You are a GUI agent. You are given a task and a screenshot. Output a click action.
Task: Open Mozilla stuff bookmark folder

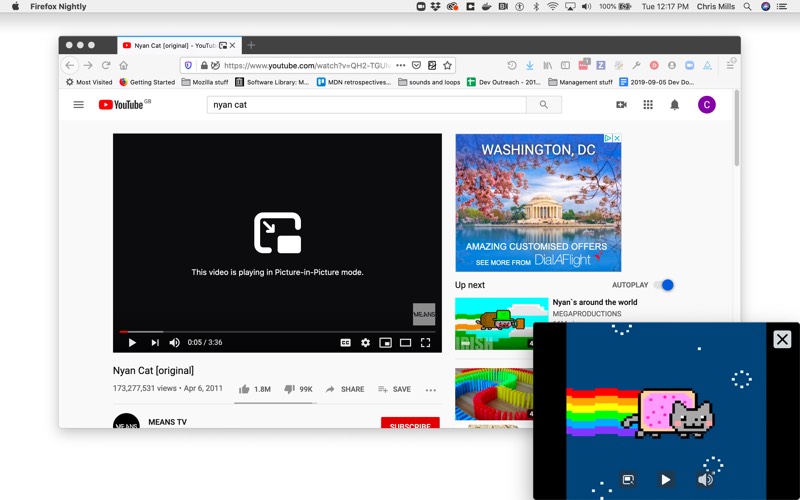click(x=205, y=82)
